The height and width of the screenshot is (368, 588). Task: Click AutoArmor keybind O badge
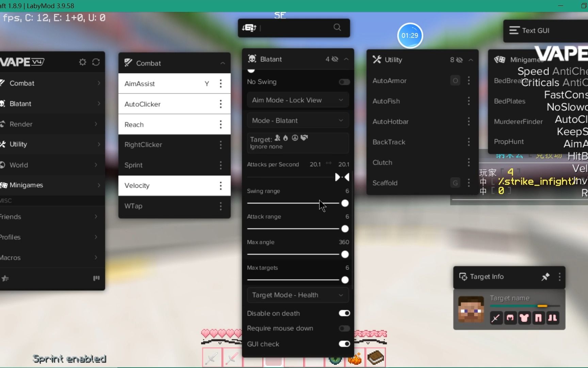[455, 81]
